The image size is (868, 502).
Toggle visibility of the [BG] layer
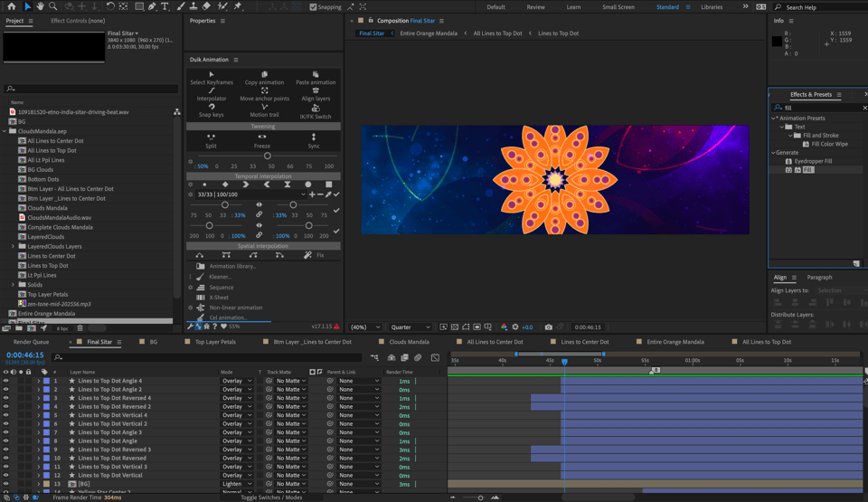tap(5, 484)
